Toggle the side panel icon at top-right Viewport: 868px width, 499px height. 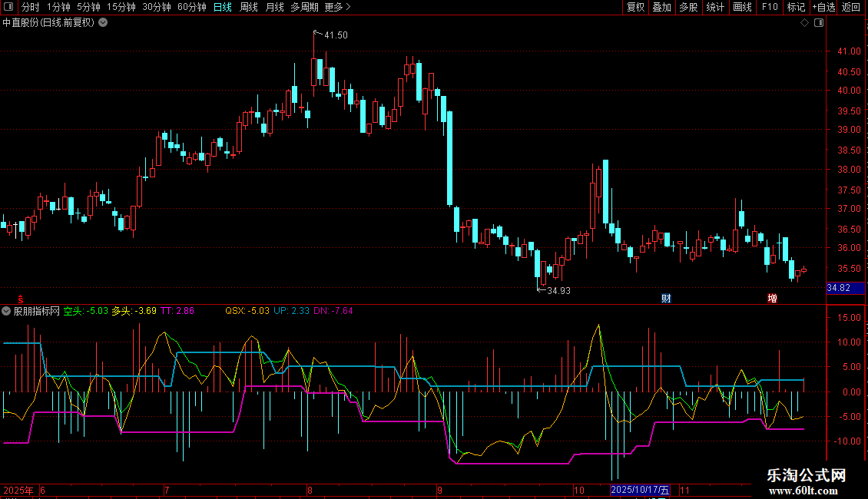(819, 23)
